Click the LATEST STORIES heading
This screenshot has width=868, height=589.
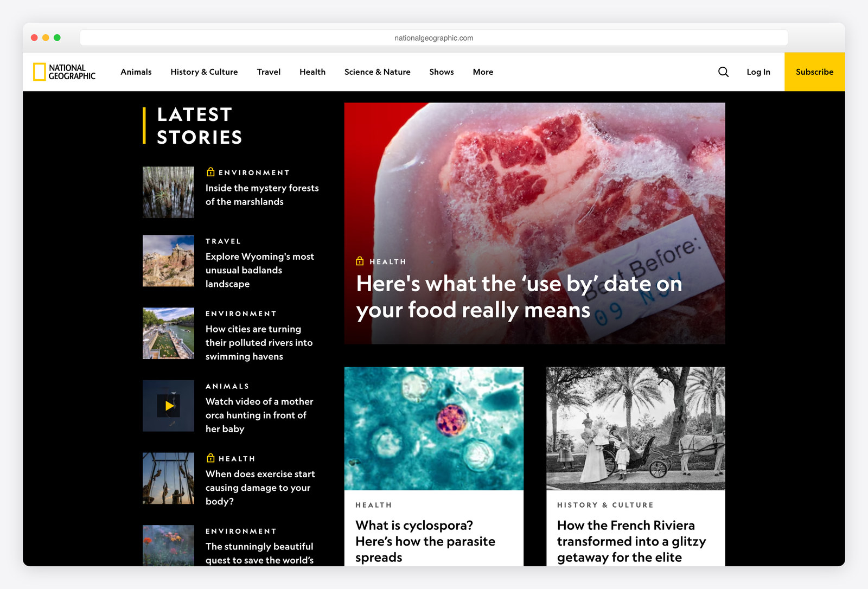coord(199,126)
